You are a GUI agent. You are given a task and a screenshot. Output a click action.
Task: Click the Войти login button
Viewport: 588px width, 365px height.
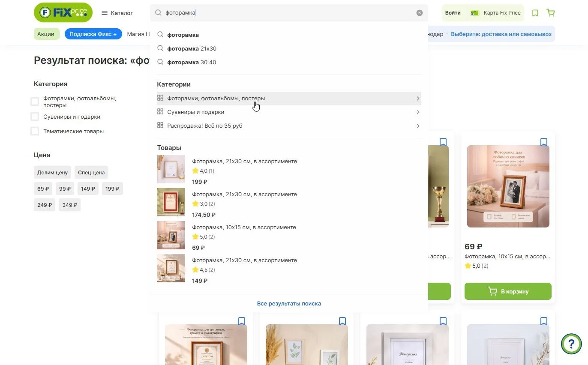point(453,13)
